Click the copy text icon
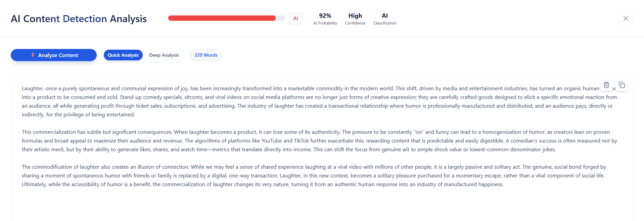 622,85
